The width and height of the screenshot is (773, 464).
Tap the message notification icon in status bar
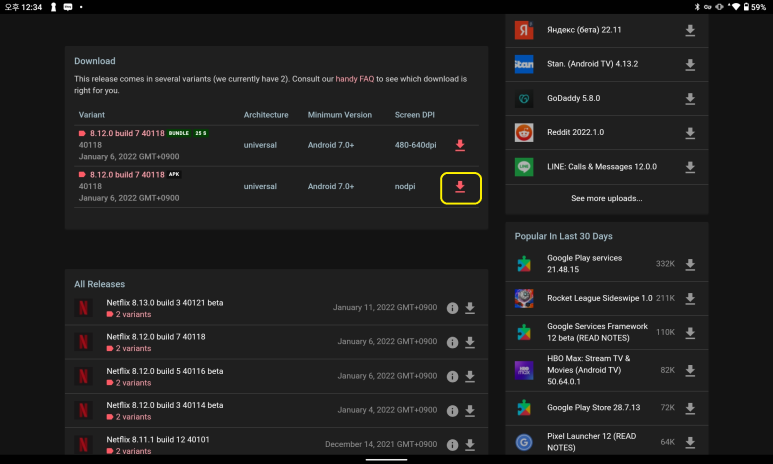click(x=68, y=7)
